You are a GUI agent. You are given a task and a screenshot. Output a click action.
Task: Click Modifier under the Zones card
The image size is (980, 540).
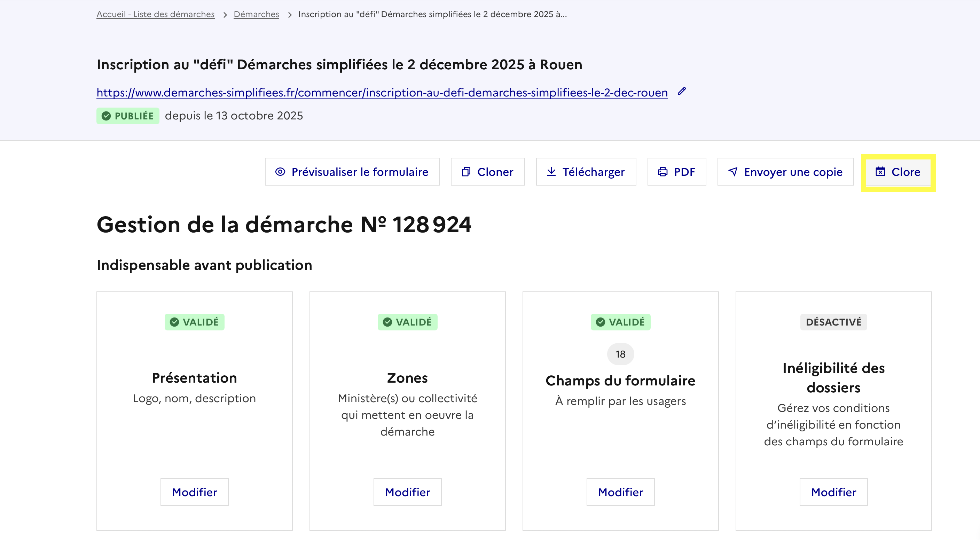tap(407, 492)
